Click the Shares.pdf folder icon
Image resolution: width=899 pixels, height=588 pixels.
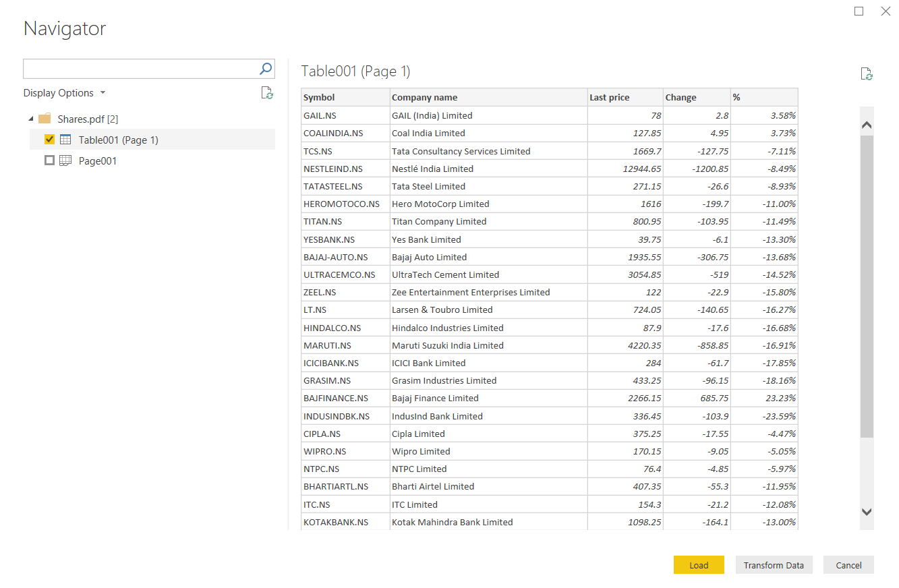click(x=45, y=119)
